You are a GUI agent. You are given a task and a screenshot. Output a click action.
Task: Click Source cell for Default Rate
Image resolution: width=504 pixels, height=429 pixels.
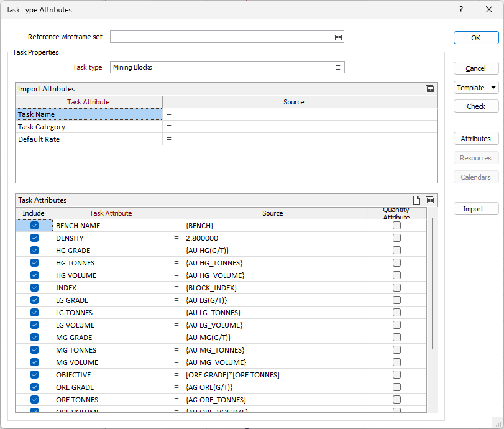pos(300,139)
